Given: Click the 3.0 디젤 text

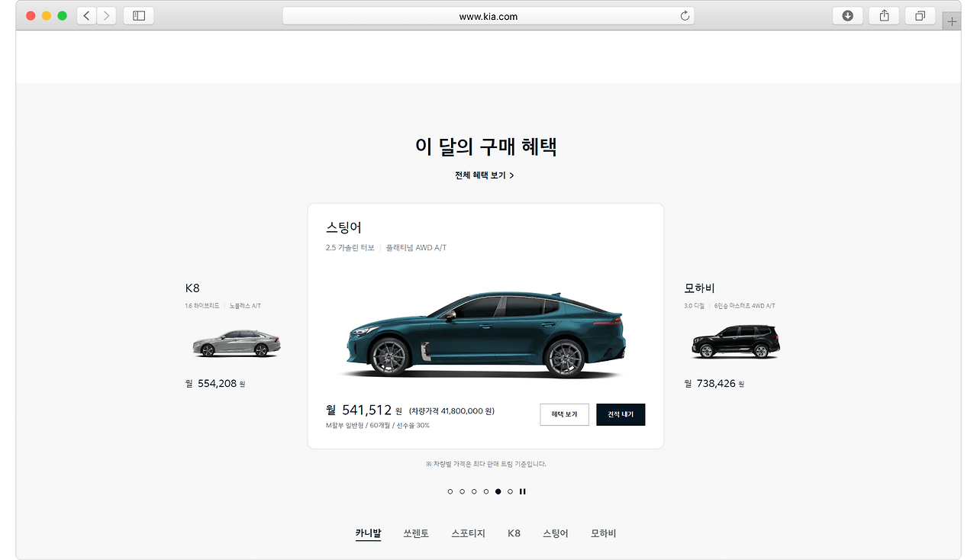Looking at the screenshot, I should 695,306.
